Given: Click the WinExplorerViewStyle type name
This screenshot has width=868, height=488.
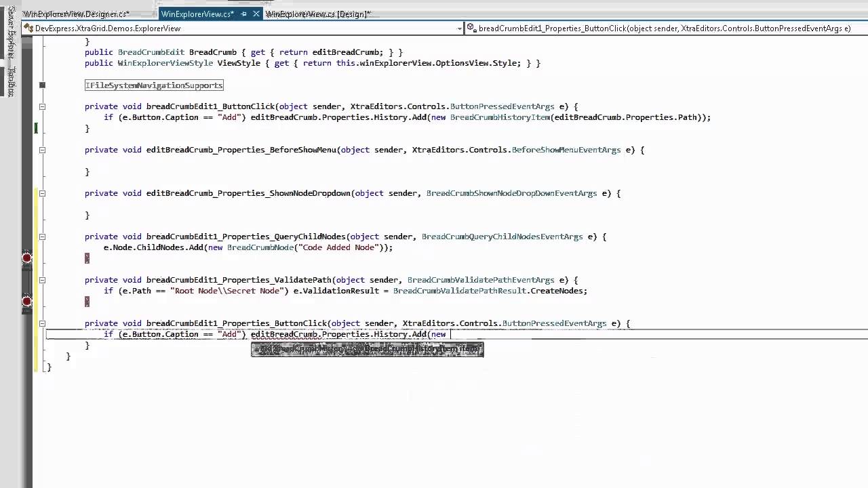Looking at the screenshot, I should (165, 63).
